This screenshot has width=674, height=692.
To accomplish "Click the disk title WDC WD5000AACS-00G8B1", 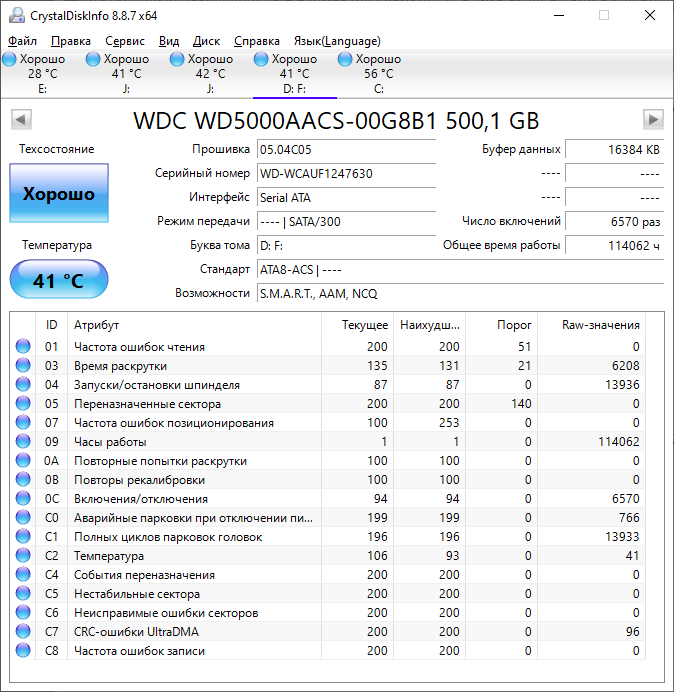I will tap(285, 120).
